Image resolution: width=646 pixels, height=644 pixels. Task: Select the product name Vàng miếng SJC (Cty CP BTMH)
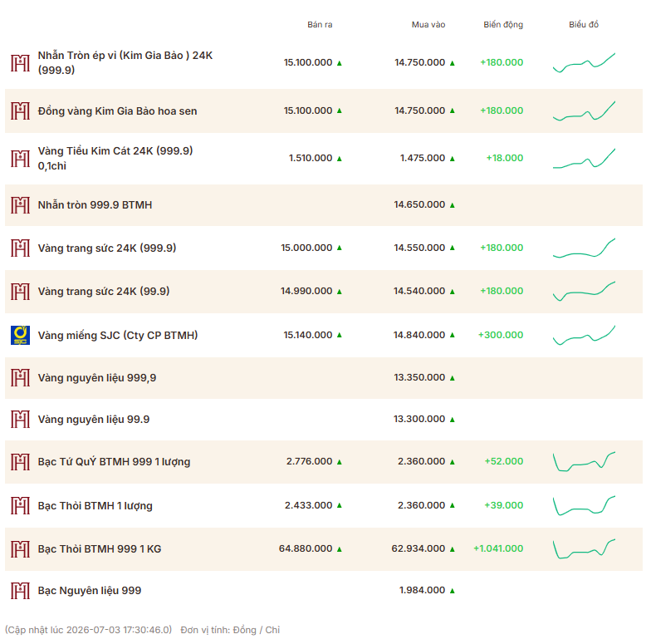[x=118, y=335]
